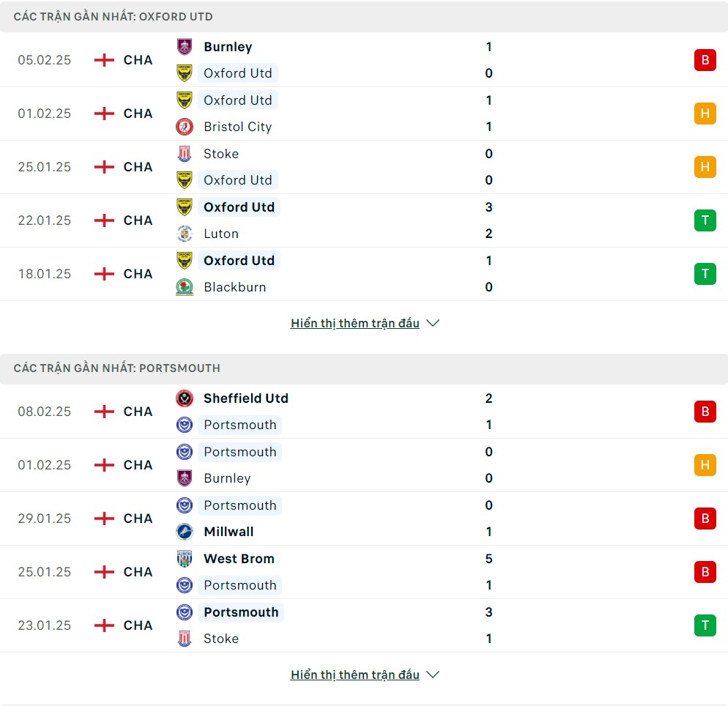Click the chevron arrow below the Portsmouth matches
The image size is (728, 706).
pos(433,675)
